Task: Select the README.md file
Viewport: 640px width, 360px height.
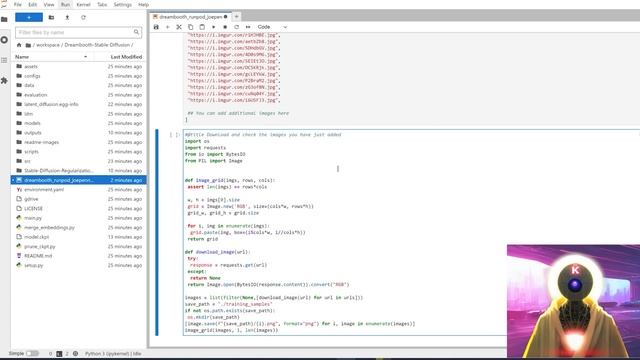Action: [78, 256]
